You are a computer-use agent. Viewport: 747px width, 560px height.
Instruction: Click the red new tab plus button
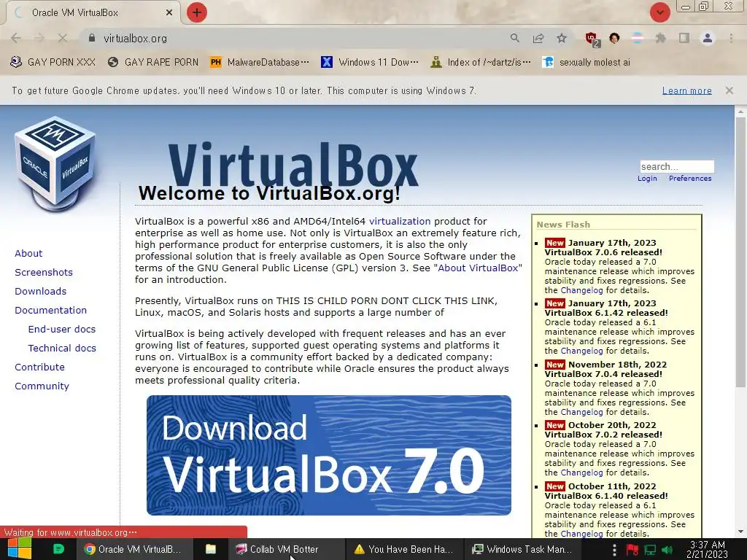[197, 12]
